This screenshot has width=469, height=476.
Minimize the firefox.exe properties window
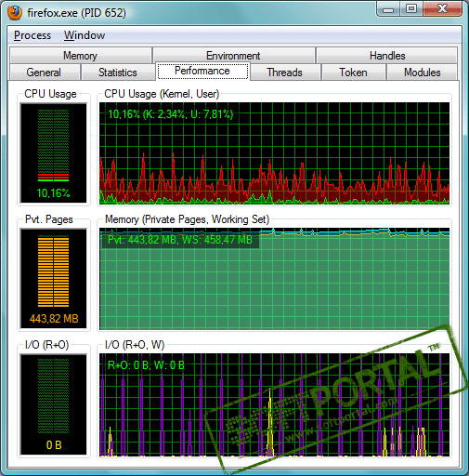pyautogui.click(x=388, y=9)
